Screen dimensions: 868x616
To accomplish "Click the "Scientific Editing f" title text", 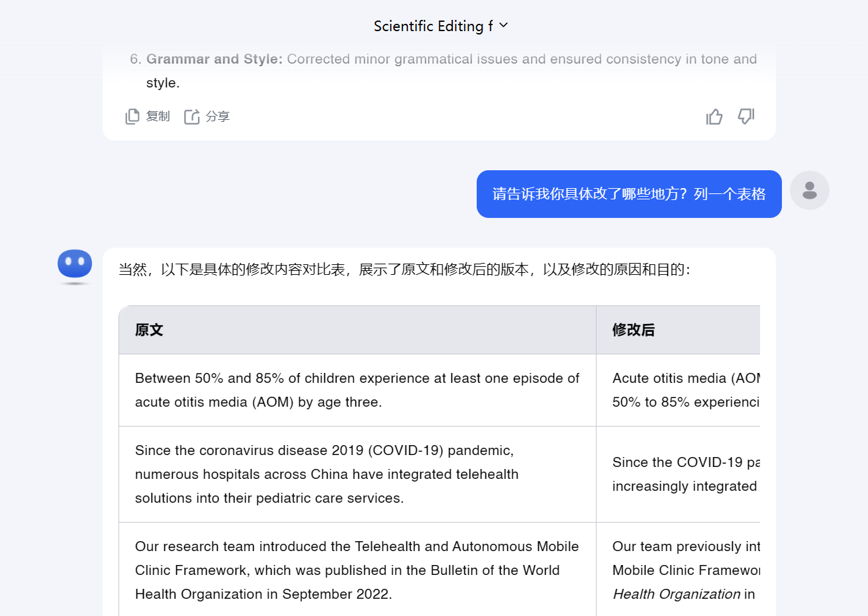I will click(x=432, y=26).
